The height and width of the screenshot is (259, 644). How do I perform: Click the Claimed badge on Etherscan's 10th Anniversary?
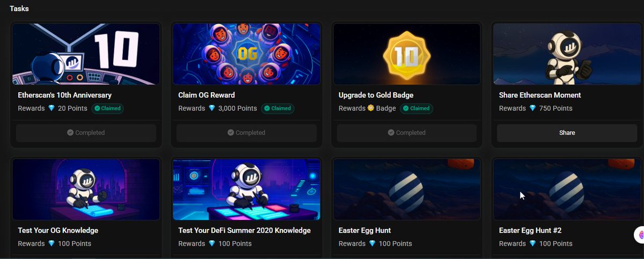point(107,108)
